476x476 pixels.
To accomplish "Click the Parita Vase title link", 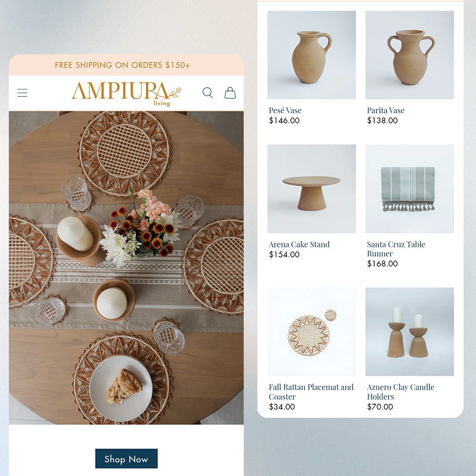I will click(386, 111).
